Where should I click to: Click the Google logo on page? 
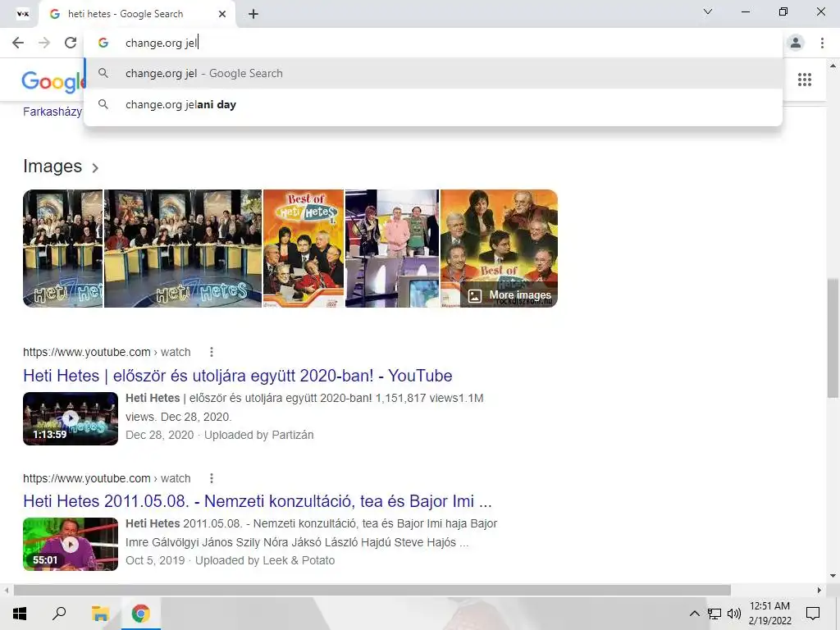coord(53,81)
